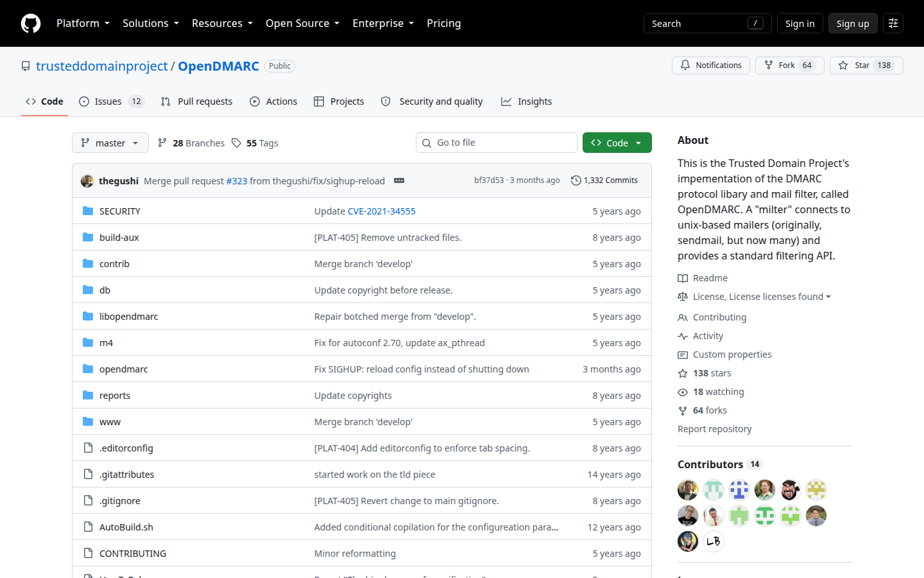Viewport: 924px width, 578px height.
Task: Open the Pricing link
Action: click(444, 23)
